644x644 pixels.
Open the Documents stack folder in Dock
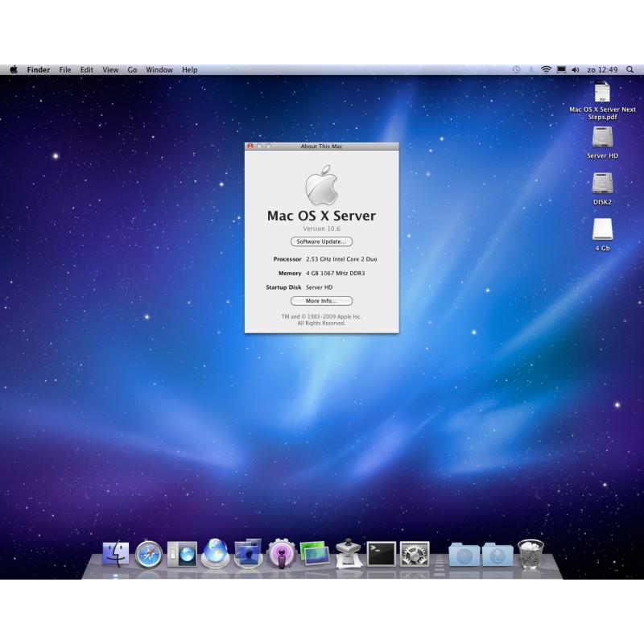coord(464,555)
